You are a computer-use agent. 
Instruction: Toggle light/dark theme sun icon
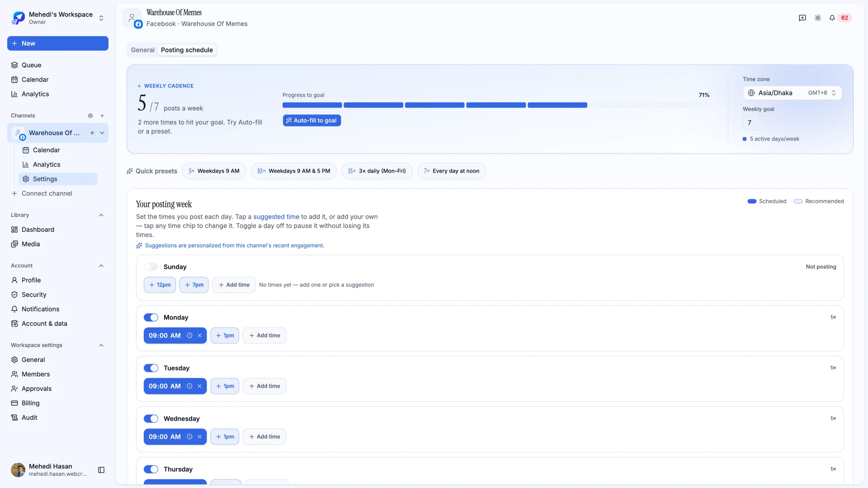(x=818, y=18)
